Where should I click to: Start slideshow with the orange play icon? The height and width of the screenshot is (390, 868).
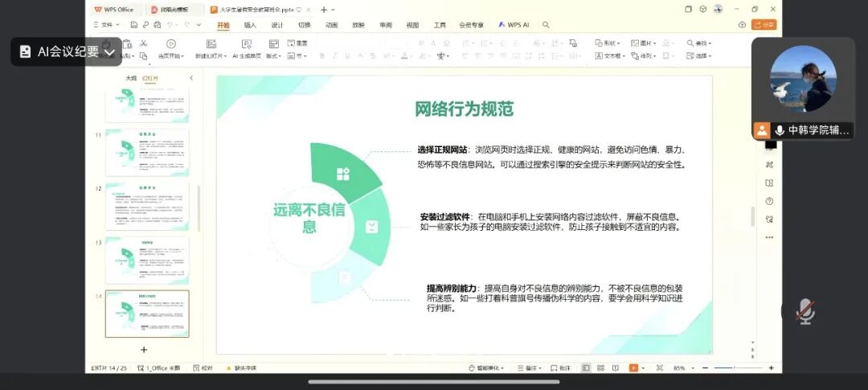tap(633, 367)
